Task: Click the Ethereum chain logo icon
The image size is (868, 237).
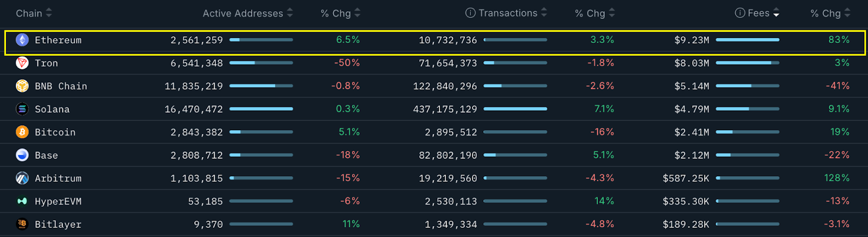Action: pos(22,40)
